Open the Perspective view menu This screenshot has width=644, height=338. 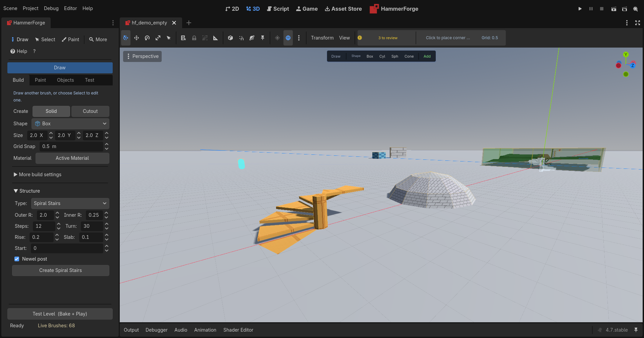(x=142, y=56)
